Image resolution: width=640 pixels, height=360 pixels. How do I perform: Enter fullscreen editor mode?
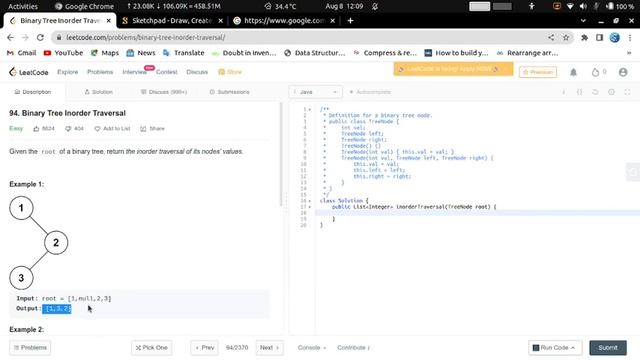click(627, 92)
